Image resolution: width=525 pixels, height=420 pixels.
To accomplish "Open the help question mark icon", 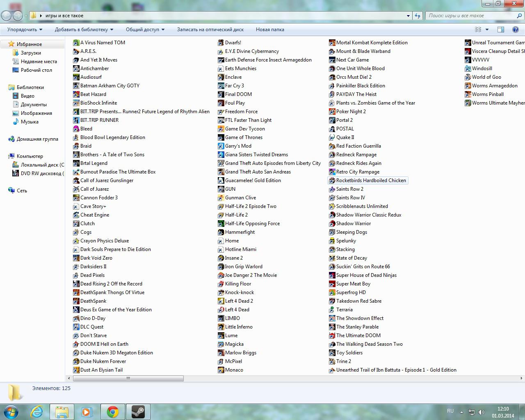I will pyautogui.click(x=516, y=30).
